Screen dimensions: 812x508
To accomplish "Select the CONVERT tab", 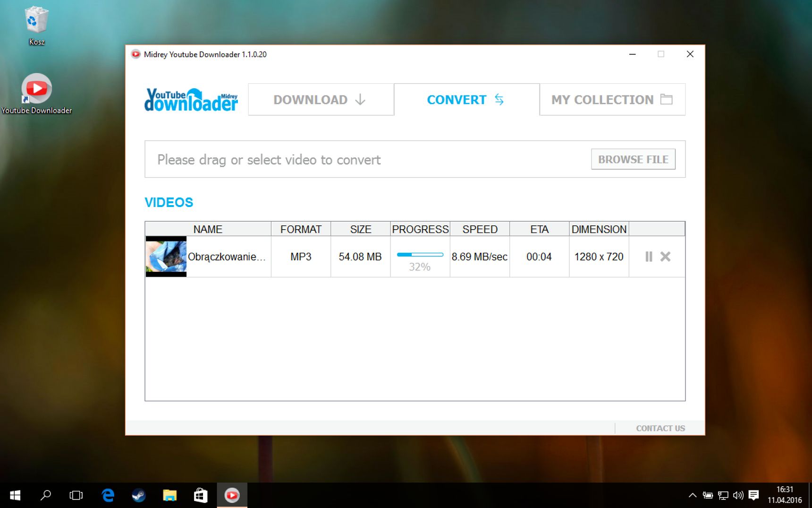I will pos(467,100).
